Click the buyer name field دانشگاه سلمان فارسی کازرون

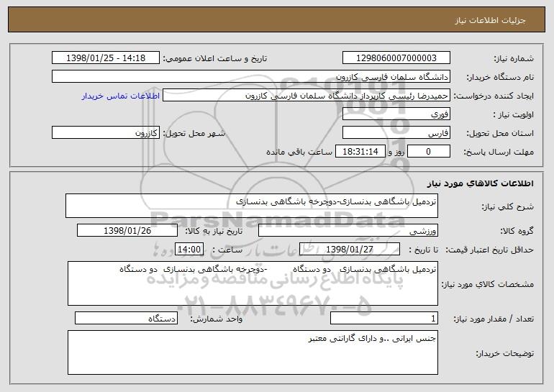pos(251,77)
